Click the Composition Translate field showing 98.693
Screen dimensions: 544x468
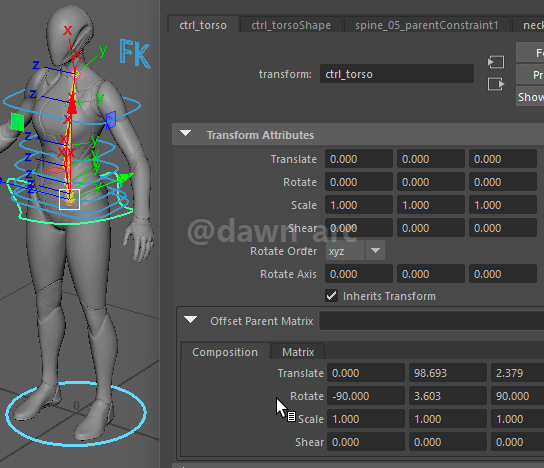448,373
